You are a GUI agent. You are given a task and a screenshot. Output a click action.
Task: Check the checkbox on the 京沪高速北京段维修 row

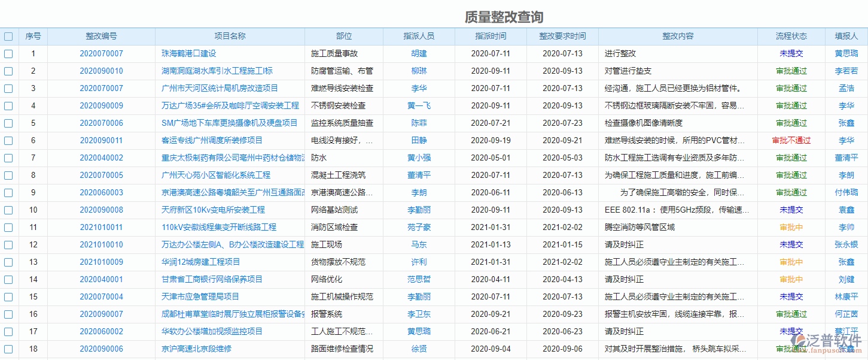tap(8, 349)
